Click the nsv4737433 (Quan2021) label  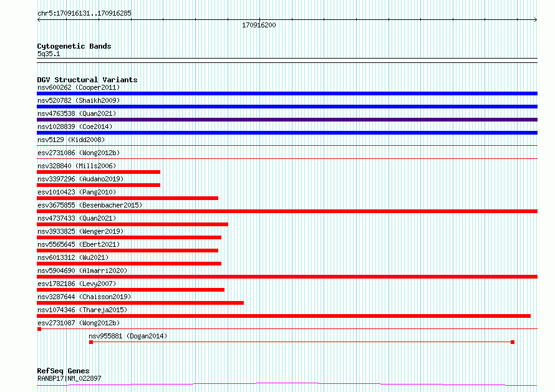coord(77,218)
